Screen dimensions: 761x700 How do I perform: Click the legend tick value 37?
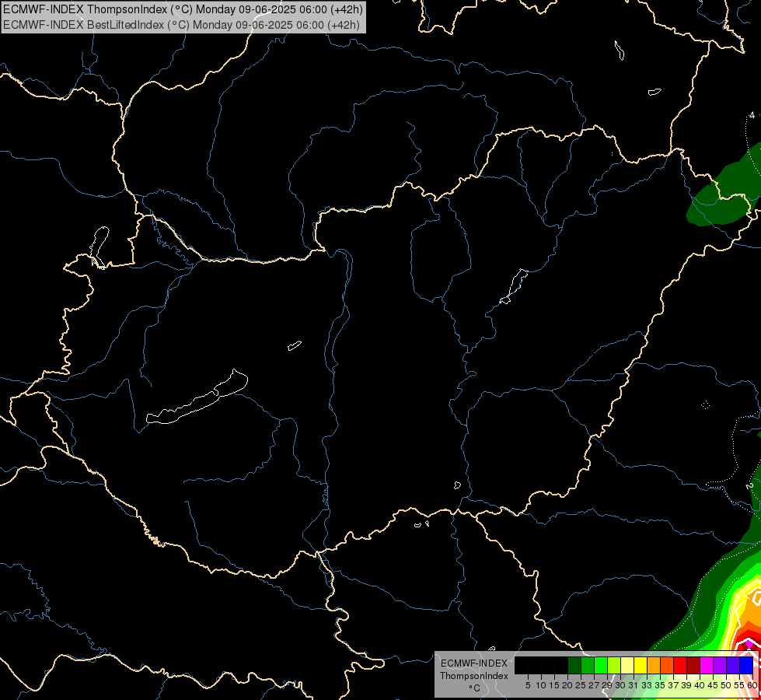[x=673, y=685]
